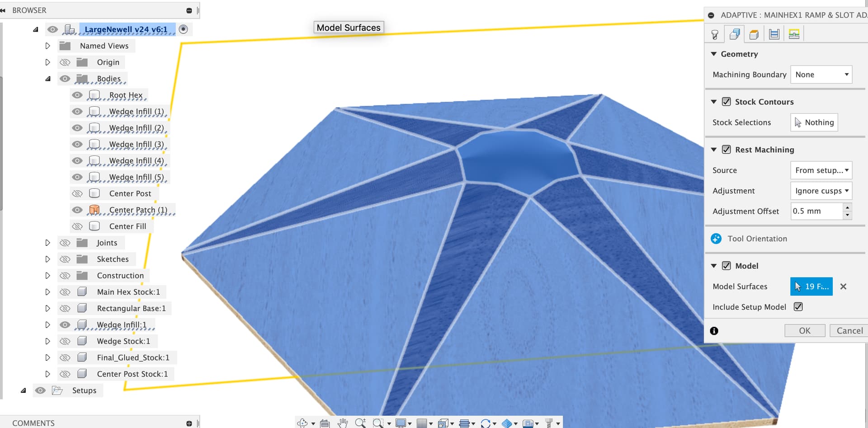Image resolution: width=868 pixels, height=428 pixels.
Task: Click the orange Center Patch (1) body icon
Action: click(x=94, y=210)
